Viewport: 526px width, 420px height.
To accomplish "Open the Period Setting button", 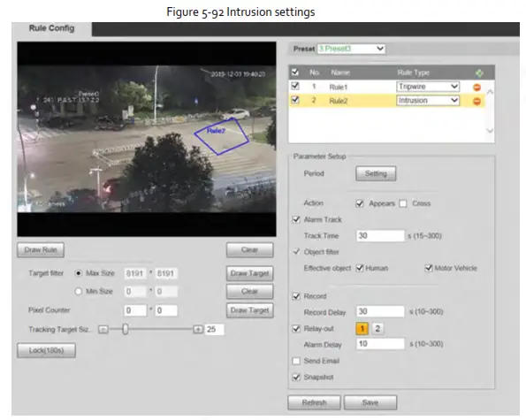I will click(376, 174).
